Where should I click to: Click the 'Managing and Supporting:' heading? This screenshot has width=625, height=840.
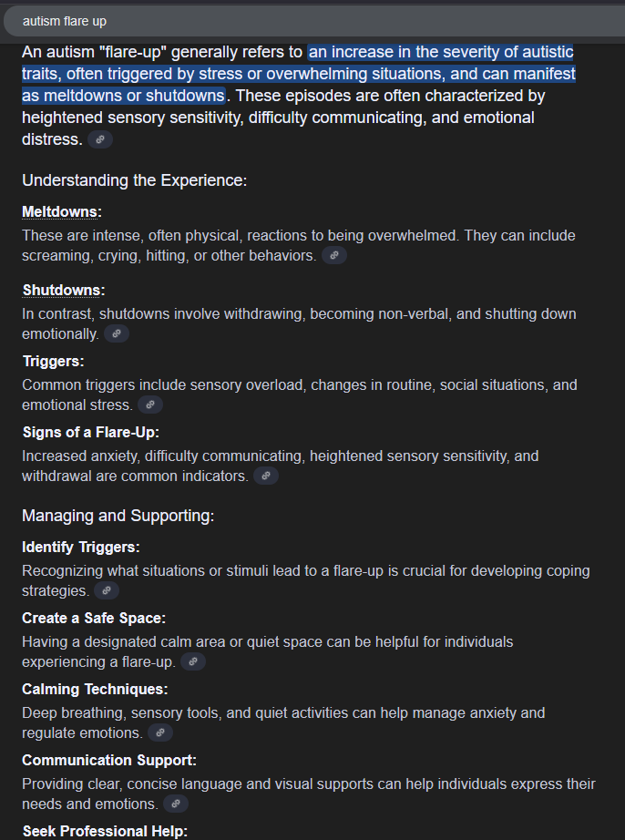point(118,516)
